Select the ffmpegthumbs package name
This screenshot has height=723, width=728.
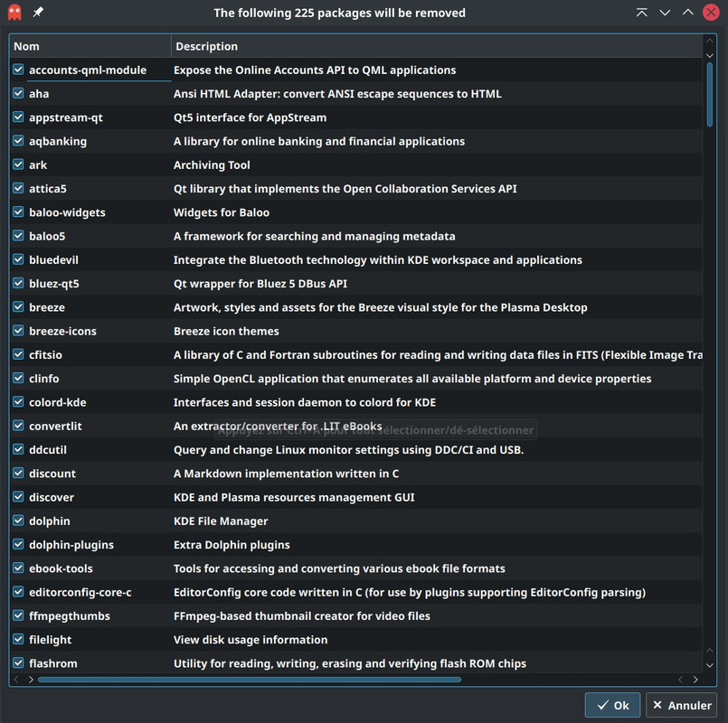click(x=70, y=616)
